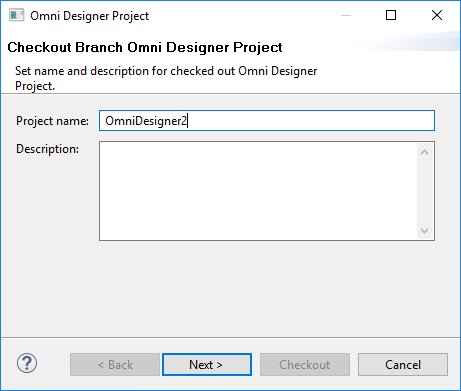Click the empty gray area below Description box

tap(230, 288)
